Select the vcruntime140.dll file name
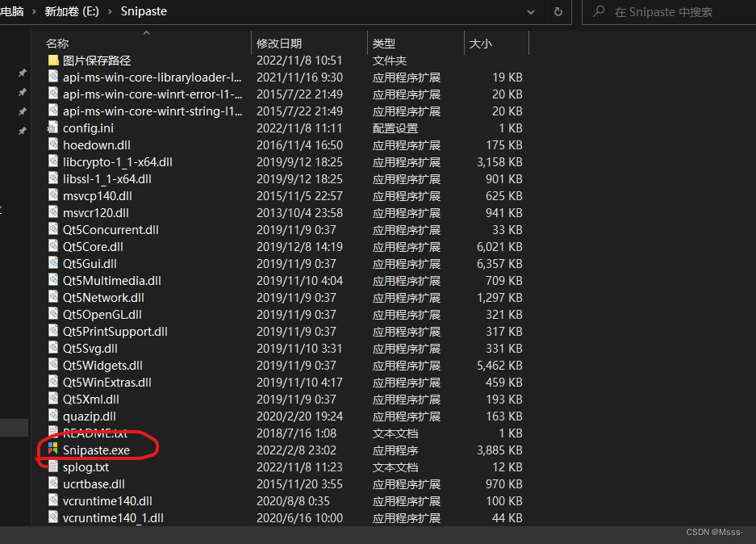 107,500
